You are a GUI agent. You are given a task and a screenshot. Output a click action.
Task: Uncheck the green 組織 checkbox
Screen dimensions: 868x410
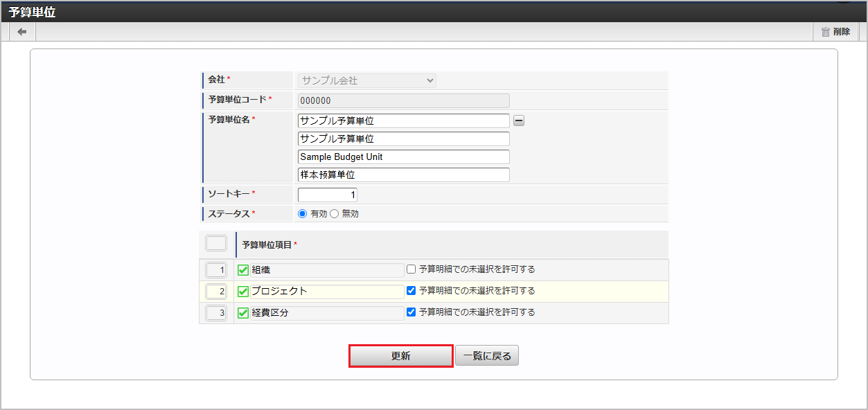pos(243,270)
